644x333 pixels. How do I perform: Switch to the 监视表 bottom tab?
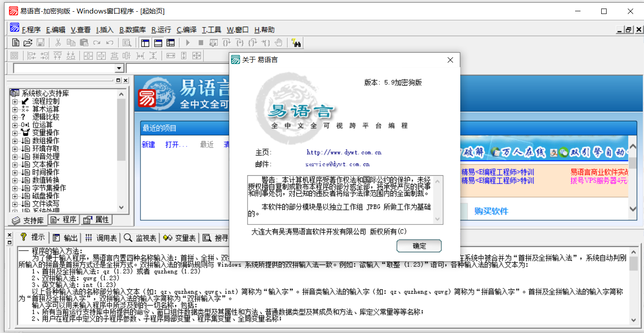pos(140,238)
